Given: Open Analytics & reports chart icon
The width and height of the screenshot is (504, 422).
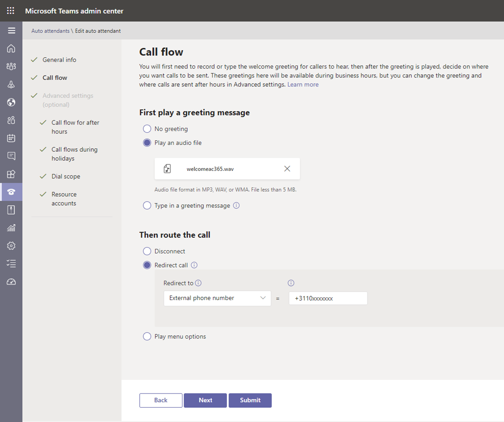Looking at the screenshot, I should [x=11, y=228].
